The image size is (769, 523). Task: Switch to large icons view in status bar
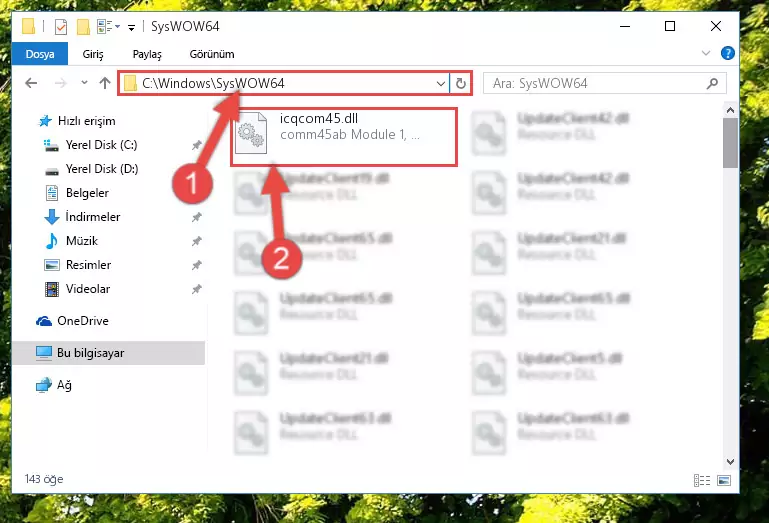pos(724,480)
